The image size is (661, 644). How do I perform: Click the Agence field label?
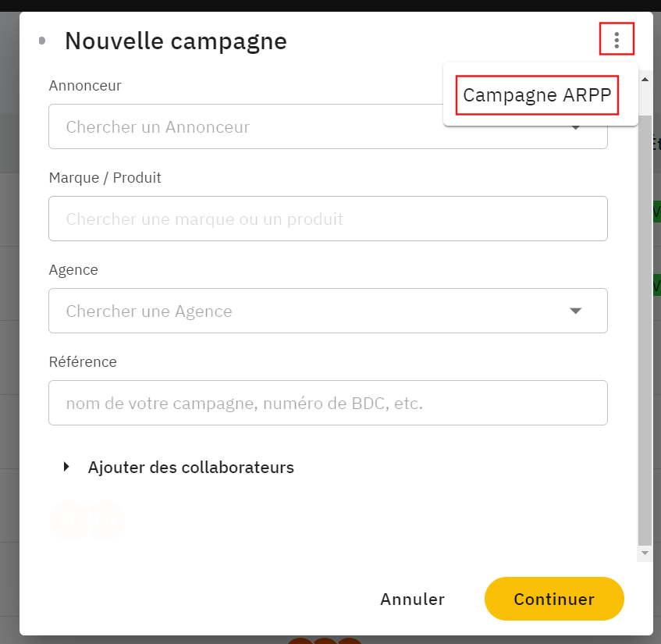pyautogui.click(x=73, y=269)
